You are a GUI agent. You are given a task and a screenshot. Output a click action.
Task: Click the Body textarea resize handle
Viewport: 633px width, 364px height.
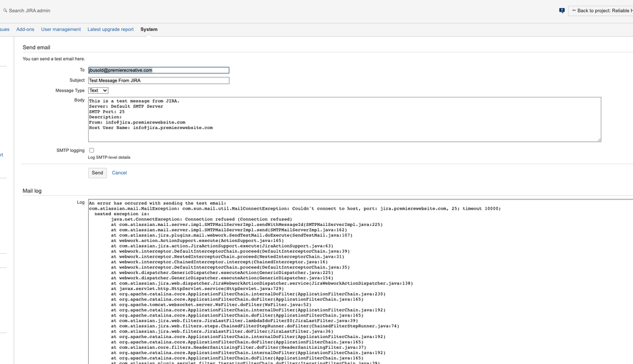[x=599, y=140]
